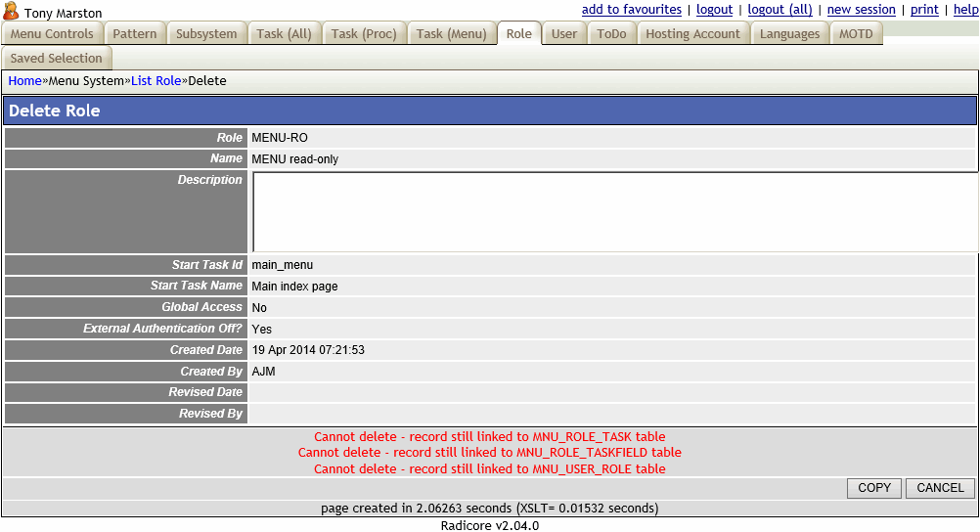The height and width of the screenshot is (532, 980).
Task: Go to the Task (Proc) tab
Action: (x=364, y=34)
